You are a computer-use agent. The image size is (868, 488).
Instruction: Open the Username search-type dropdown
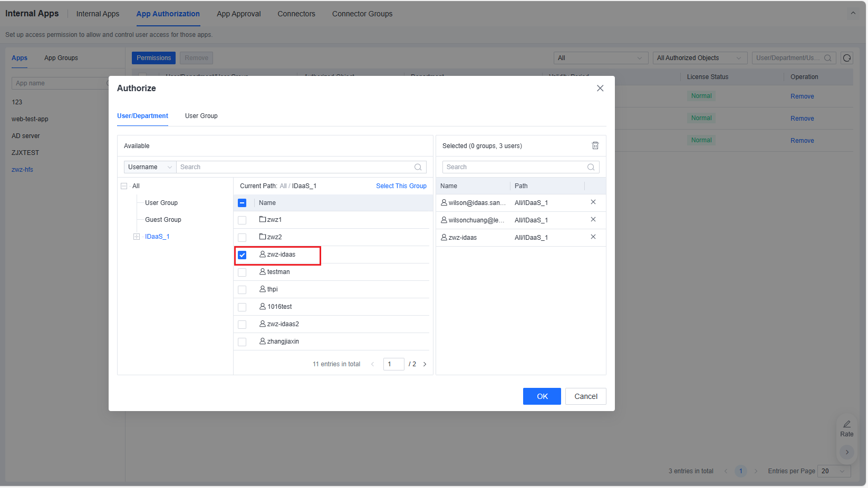pos(150,167)
